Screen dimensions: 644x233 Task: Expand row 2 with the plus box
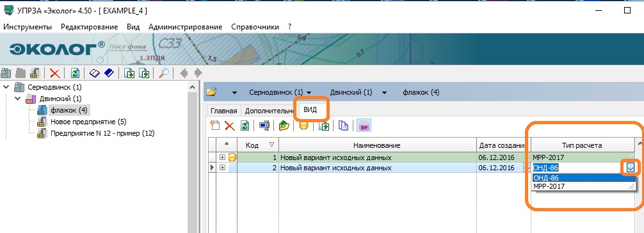(x=223, y=168)
